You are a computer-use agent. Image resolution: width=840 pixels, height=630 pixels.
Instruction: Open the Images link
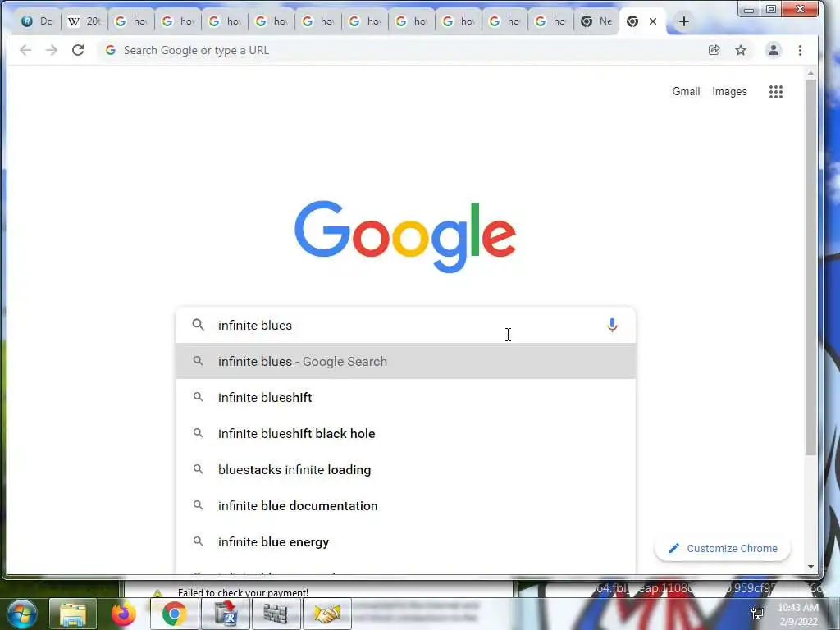point(729,92)
